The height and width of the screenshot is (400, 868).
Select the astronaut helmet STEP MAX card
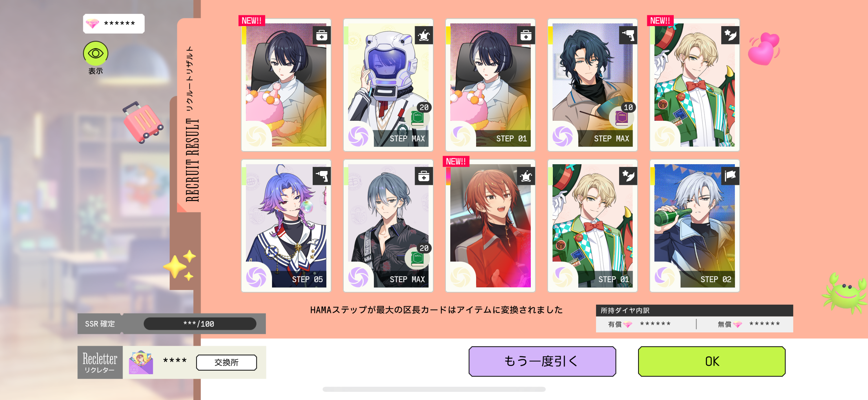tap(388, 85)
